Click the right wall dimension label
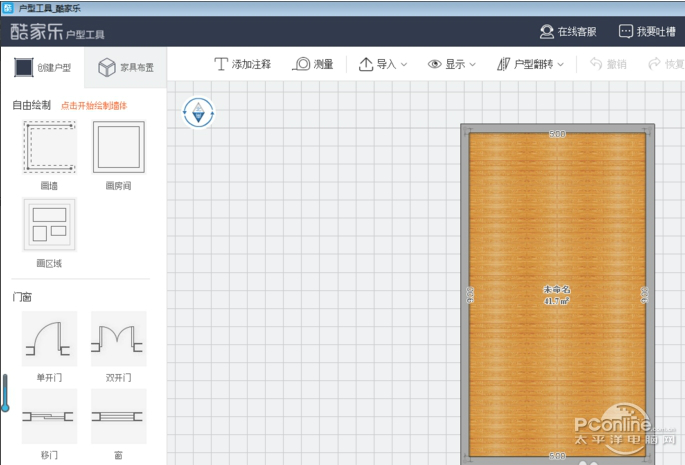 point(644,295)
